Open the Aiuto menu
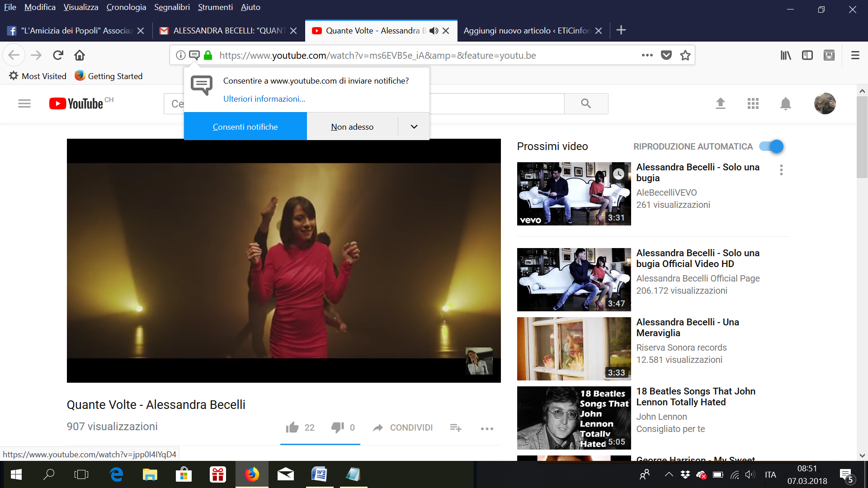868x488 pixels. [x=250, y=7]
